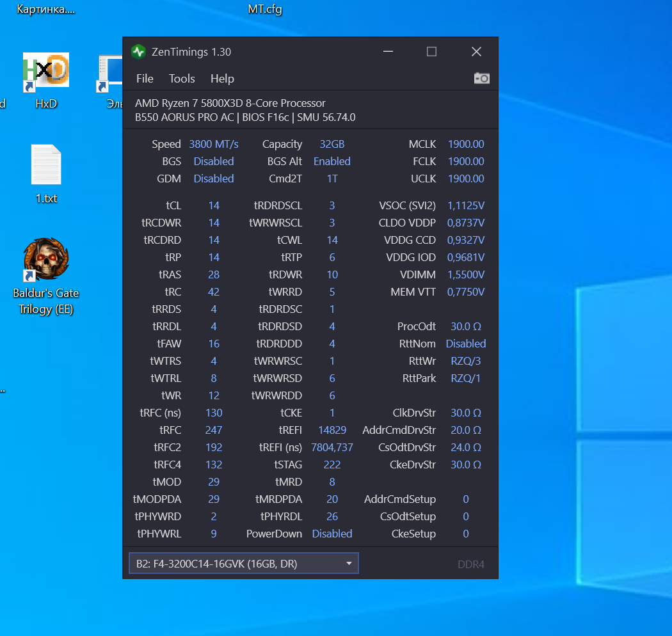Open Baldur's Gate Trilogy (EE) shortcut
Screen dimensions: 672x636
point(46,276)
